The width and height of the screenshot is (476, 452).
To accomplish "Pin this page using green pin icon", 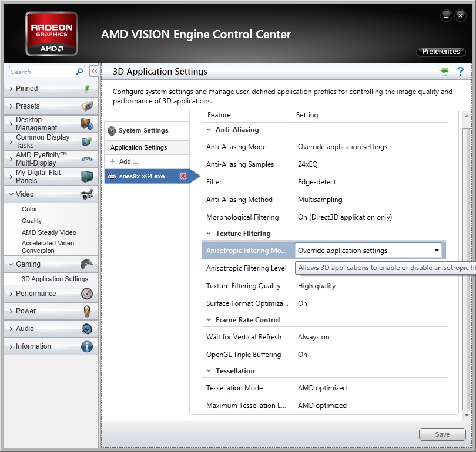I will (x=444, y=71).
